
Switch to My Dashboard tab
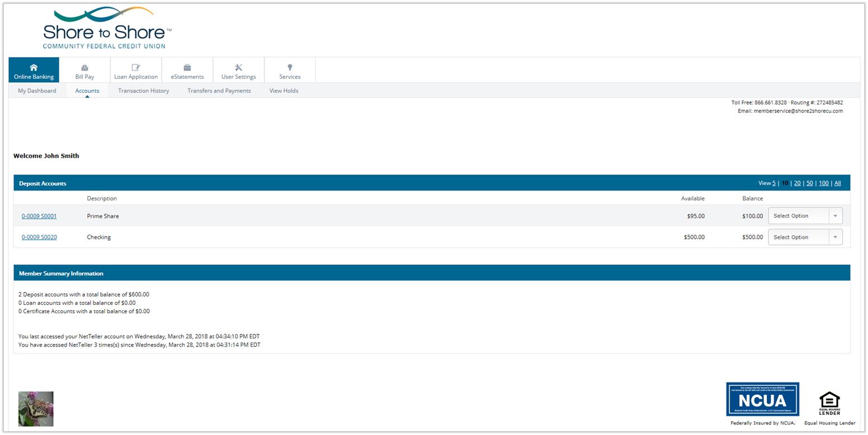[37, 91]
